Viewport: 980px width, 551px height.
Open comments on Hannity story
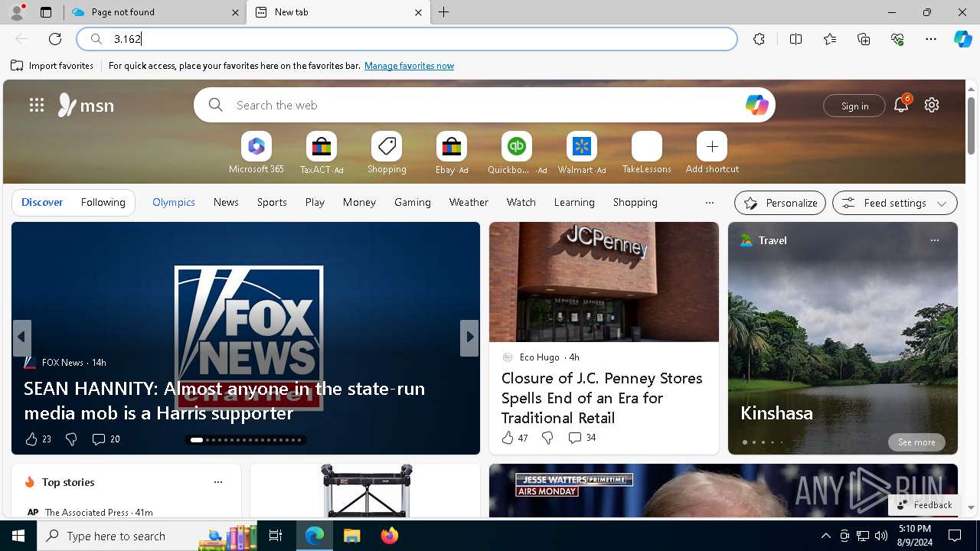tap(106, 439)
